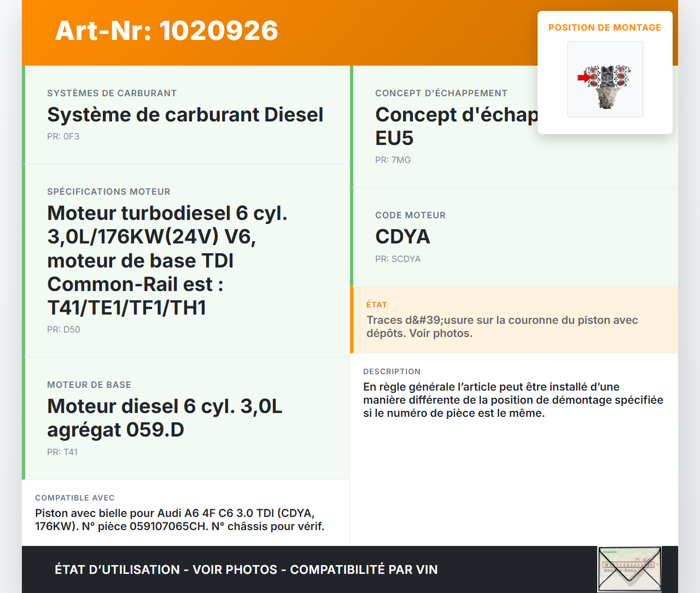Viewport: 700px width, 593px height.
Task: Click the envelope VIN icon in footer
Action: (x=629, y=569)
